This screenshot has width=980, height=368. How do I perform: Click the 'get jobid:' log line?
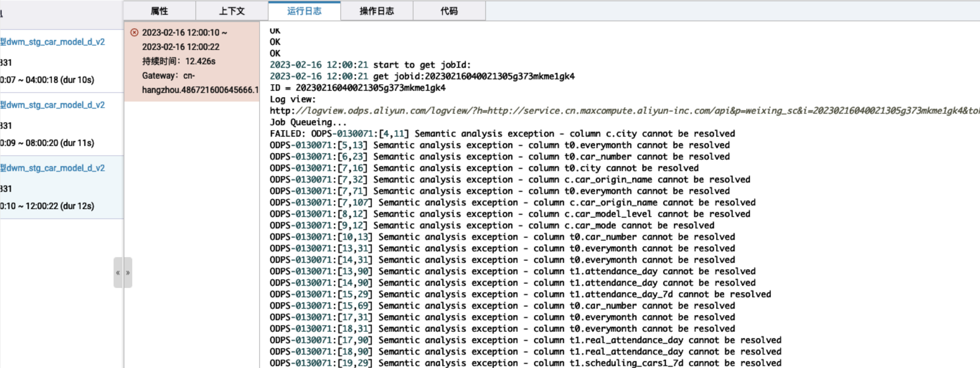click(422, 76)
